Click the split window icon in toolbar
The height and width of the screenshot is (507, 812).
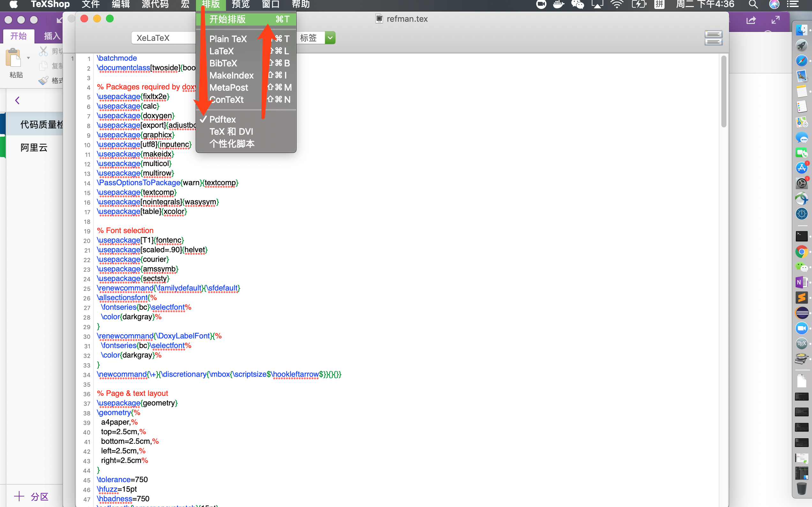pos(713,38)
